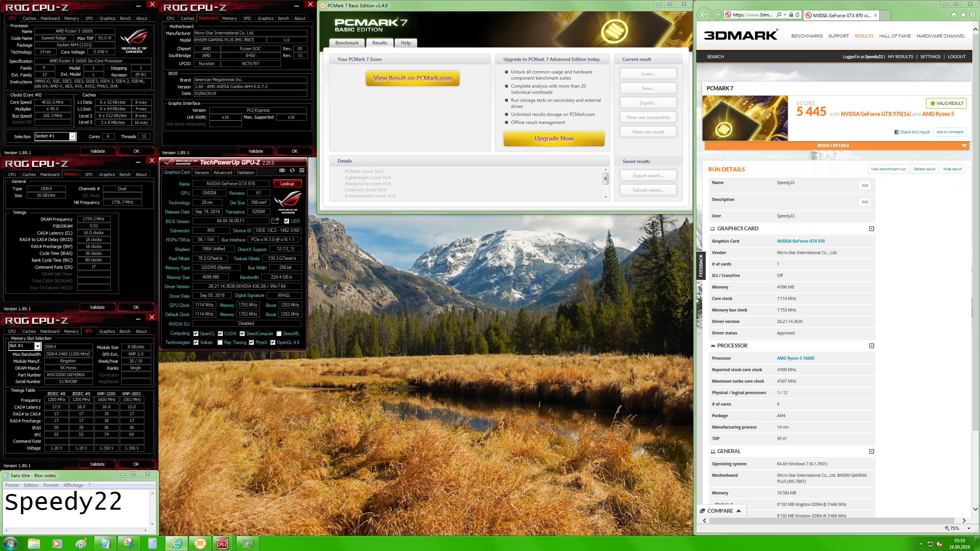Toggle the UEFI checkbox in GPU-Z
Image resolution: width=980 pixels, height=551 pixels.
(x=287, y=221)
